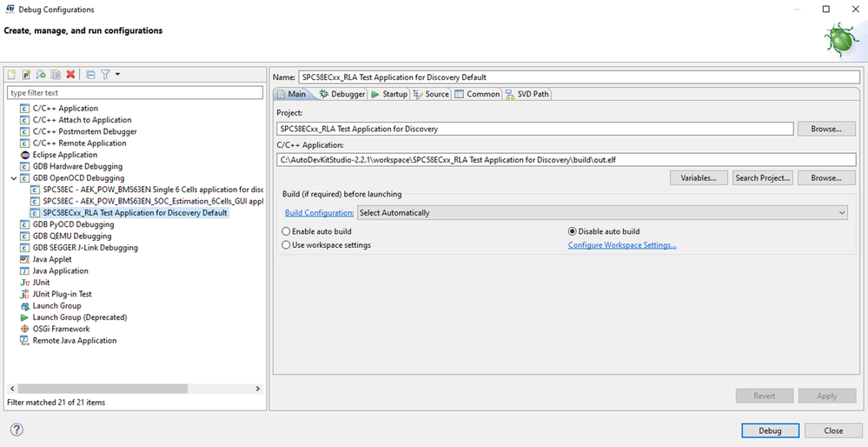
Task: Open the Startup tab
Action: coord(389,94)
